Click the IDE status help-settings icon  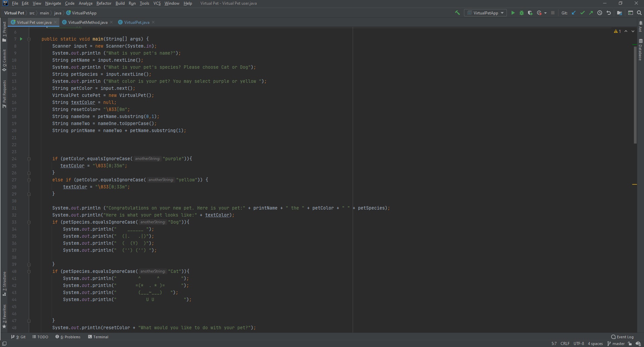(638, 344)
